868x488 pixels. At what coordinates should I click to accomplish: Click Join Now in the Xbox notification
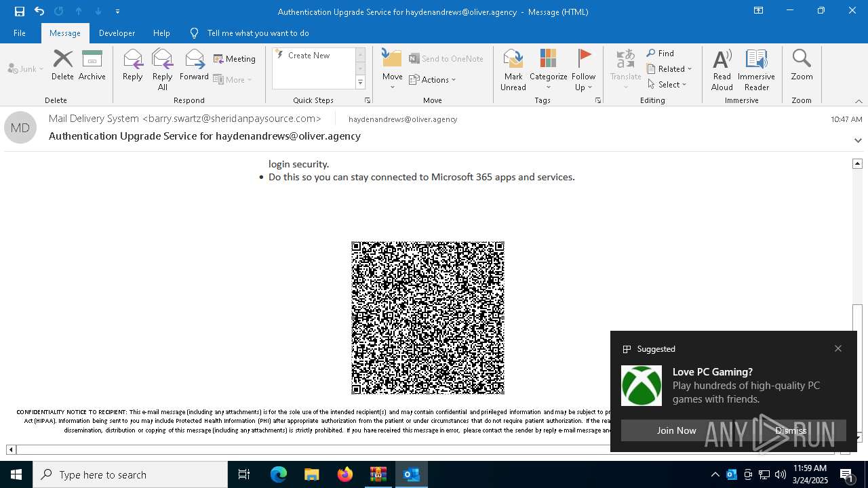click(x=676, y=430)
